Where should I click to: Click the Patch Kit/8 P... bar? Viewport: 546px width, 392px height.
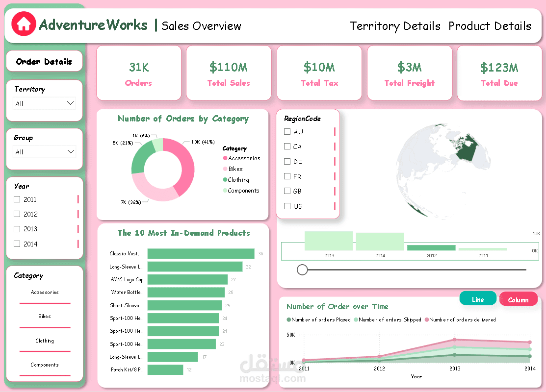[165, 370]
